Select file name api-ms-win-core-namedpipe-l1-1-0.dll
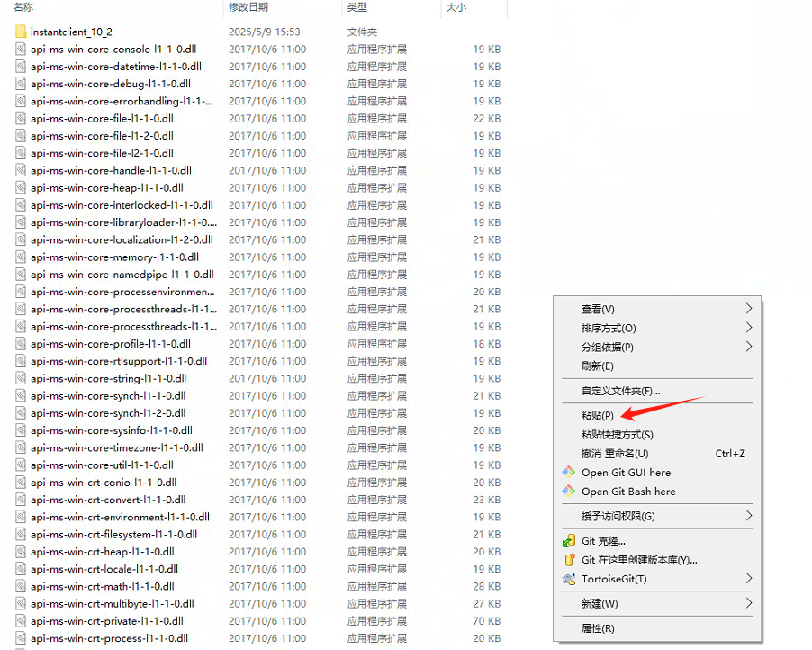Image resolution: width=812 pixels, height=650 pixels. 122,275
